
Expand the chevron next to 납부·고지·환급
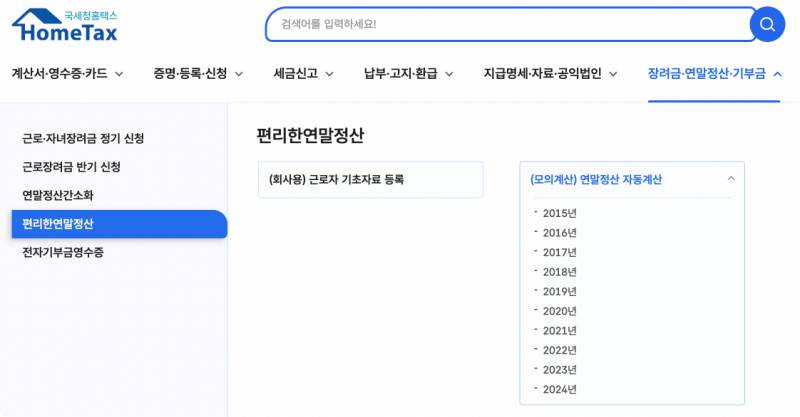coord(449,74)
